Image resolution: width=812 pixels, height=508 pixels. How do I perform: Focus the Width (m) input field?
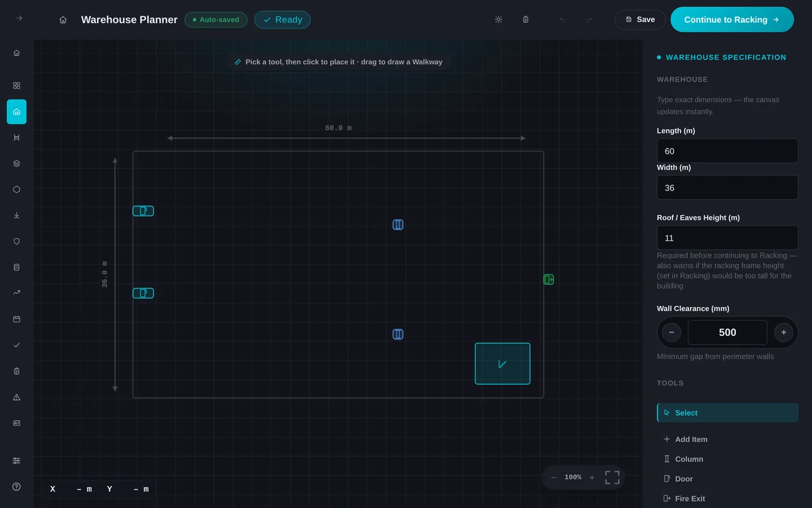click(x=728, y=188)
